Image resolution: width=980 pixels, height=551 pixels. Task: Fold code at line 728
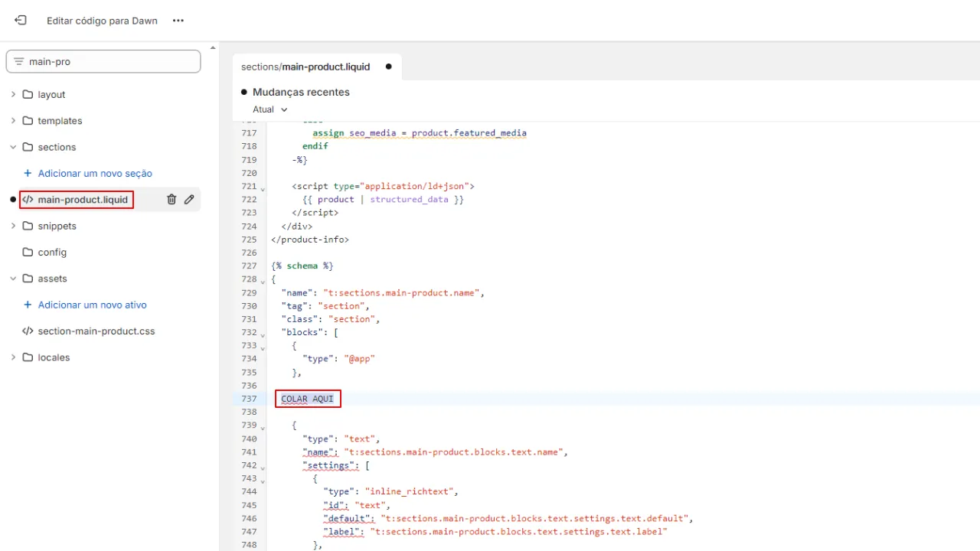pos(263,281)
